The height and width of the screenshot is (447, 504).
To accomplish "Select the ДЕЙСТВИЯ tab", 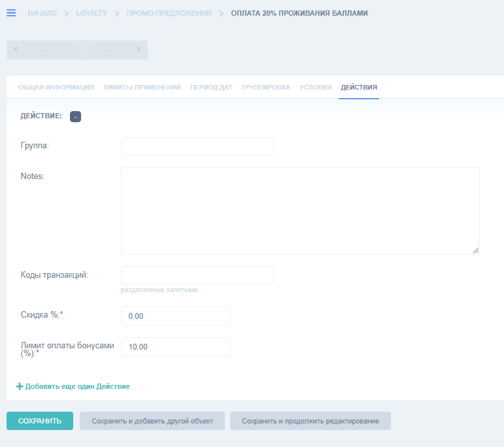I will pyautogui.click(x=359, y=87).
